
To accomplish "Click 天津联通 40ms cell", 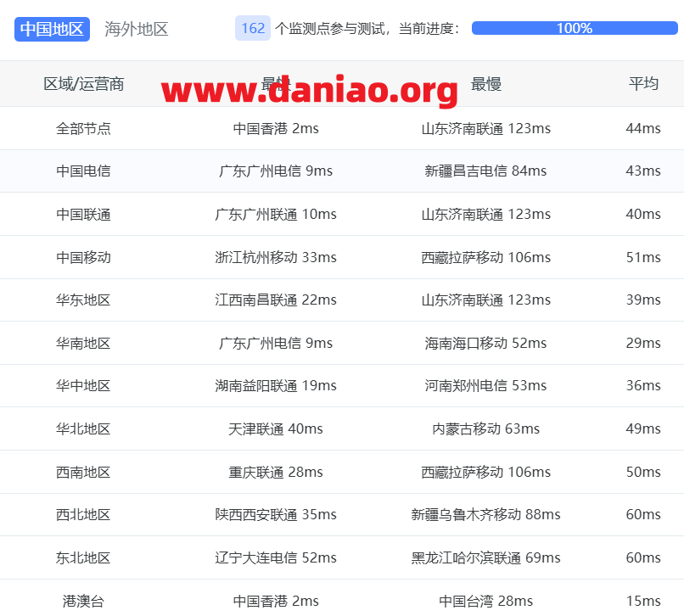I will point(276,428).
